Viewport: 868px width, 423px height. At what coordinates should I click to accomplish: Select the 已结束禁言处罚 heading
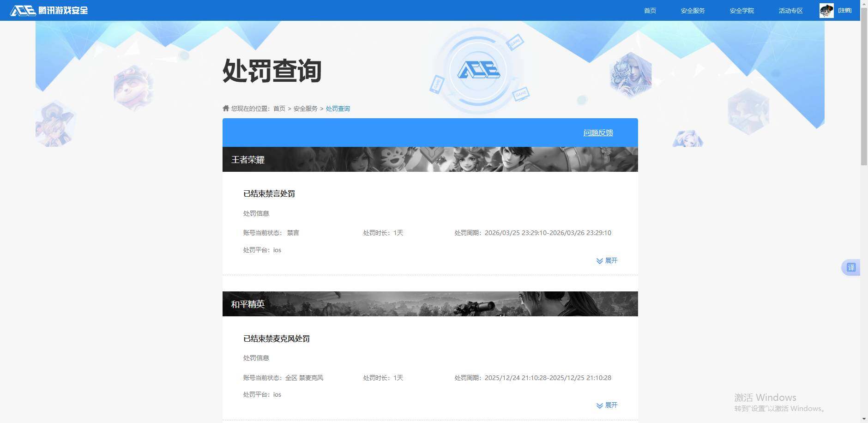(x=269, y=193)
